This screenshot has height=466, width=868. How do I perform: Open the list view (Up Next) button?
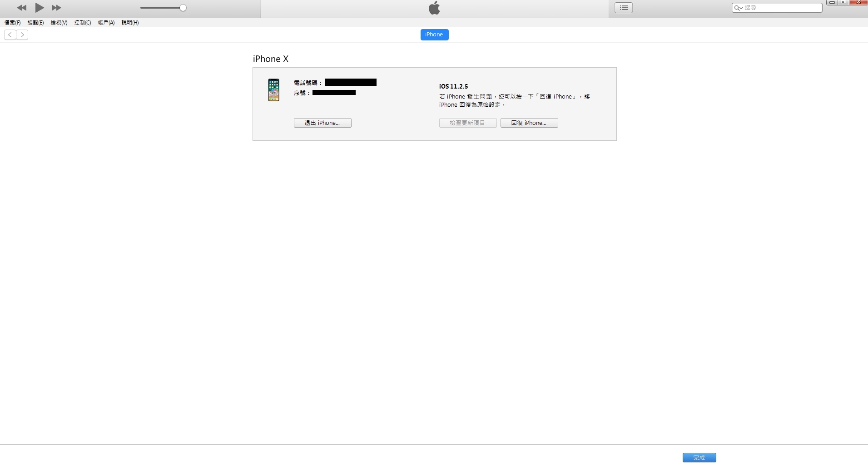(624, 8)
